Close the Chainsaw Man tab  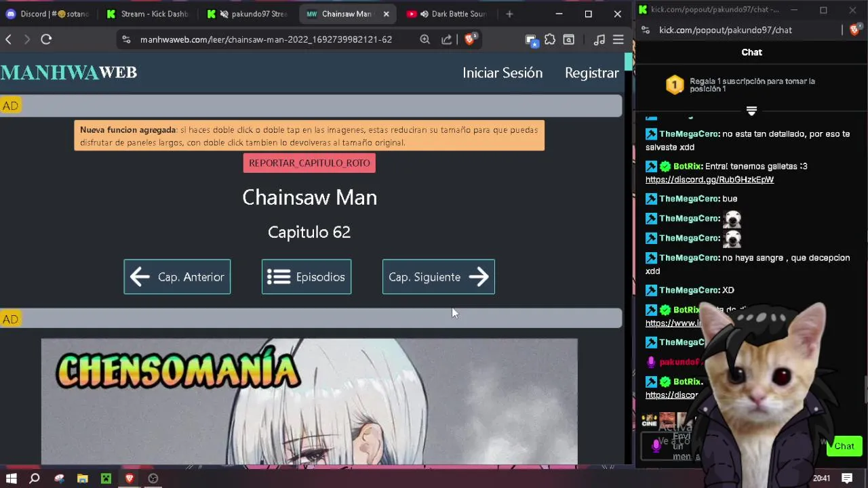(387, 14)
